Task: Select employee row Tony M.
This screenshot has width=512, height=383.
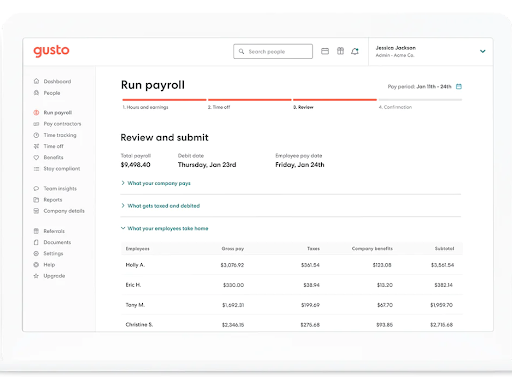Action: point(292,305)
